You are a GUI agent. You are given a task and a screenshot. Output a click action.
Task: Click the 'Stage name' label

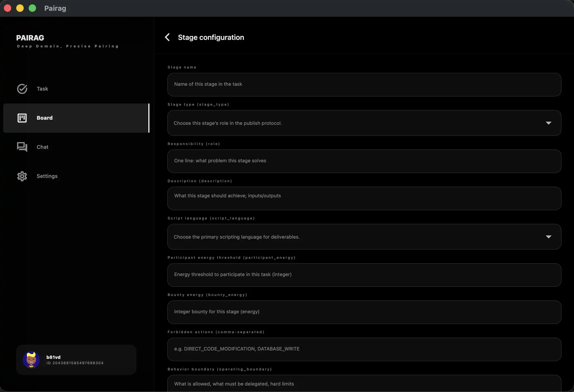(182, 67)
